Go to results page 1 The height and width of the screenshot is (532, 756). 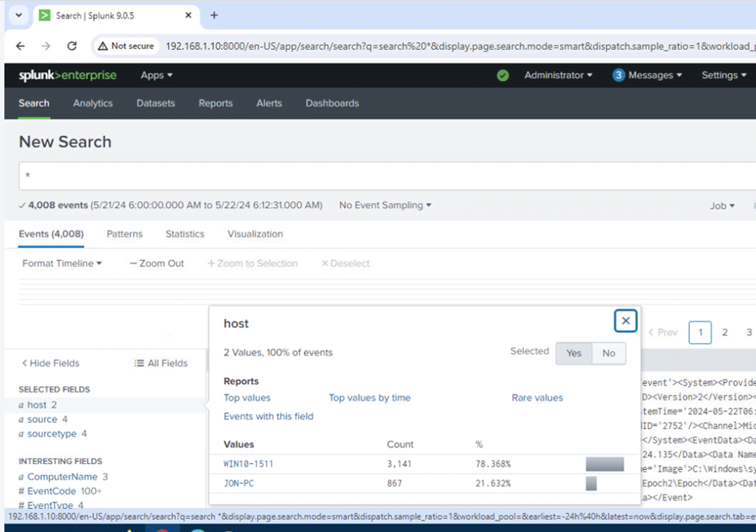[700, 332]
